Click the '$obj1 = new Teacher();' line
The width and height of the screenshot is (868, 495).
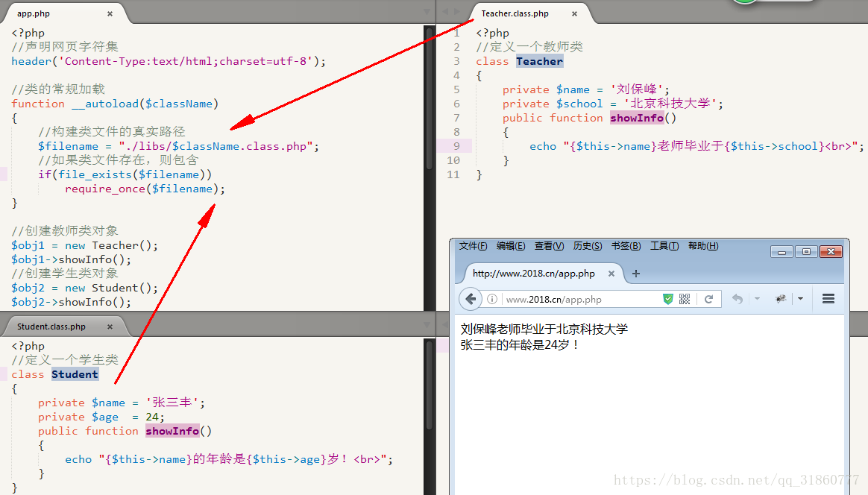pyautogui.click(x=84, y=245)
